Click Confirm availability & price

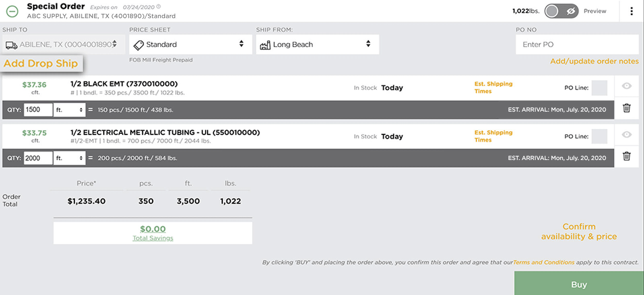[x=579, y=231]
